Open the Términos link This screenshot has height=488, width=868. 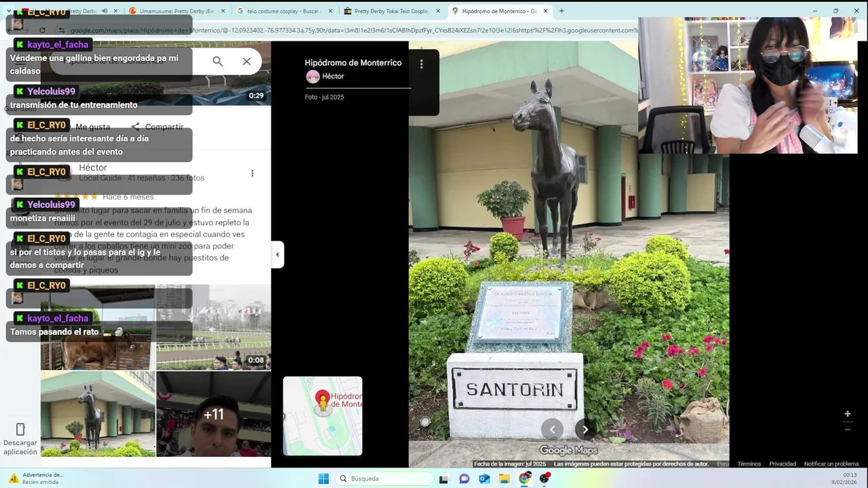click(749, 464)
